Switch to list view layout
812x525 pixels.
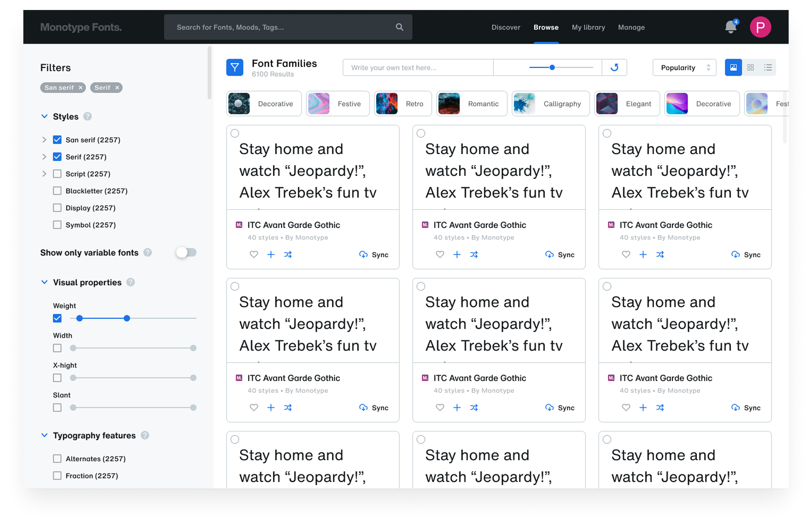(x=768, y=67)
